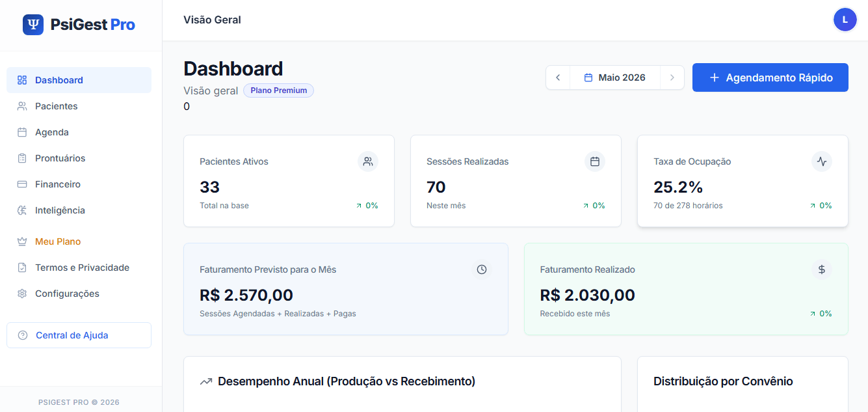
Task: Click the text 70 de 278 horários
Action: tap(688, 206)
